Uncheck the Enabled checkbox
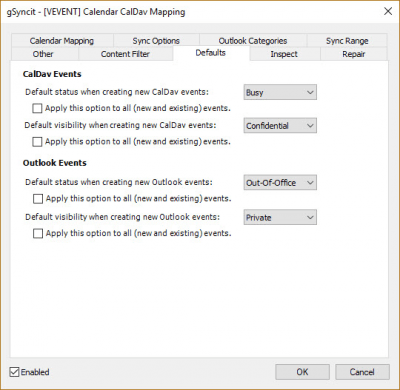Viewport: 400px width, 390px height. pyautogui.click(x=14, y=372)
